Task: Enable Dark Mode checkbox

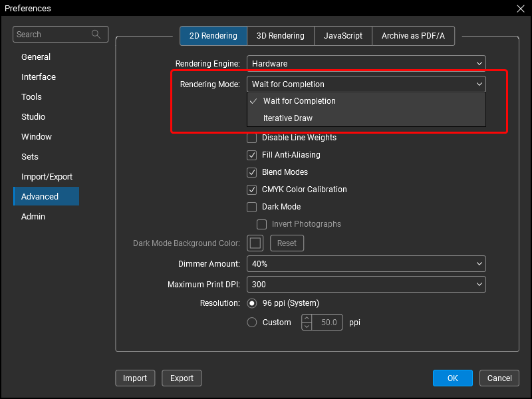Action: coord(252,207)
